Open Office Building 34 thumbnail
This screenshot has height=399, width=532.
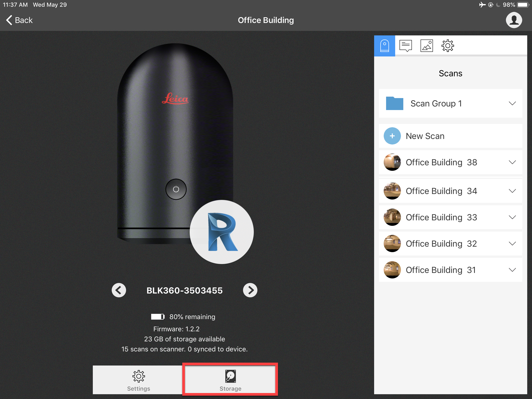point(392,191)
